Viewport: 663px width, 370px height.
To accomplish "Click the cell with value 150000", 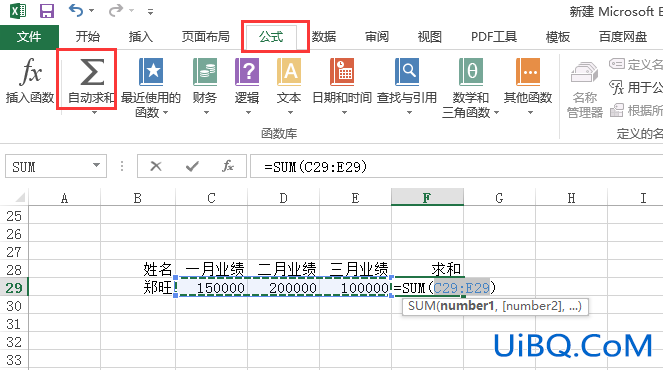I will click(211, 288).
